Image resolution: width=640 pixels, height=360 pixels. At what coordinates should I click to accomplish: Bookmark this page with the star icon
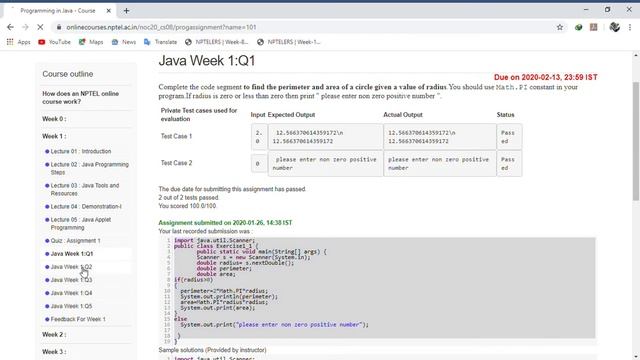pos(560,27)
